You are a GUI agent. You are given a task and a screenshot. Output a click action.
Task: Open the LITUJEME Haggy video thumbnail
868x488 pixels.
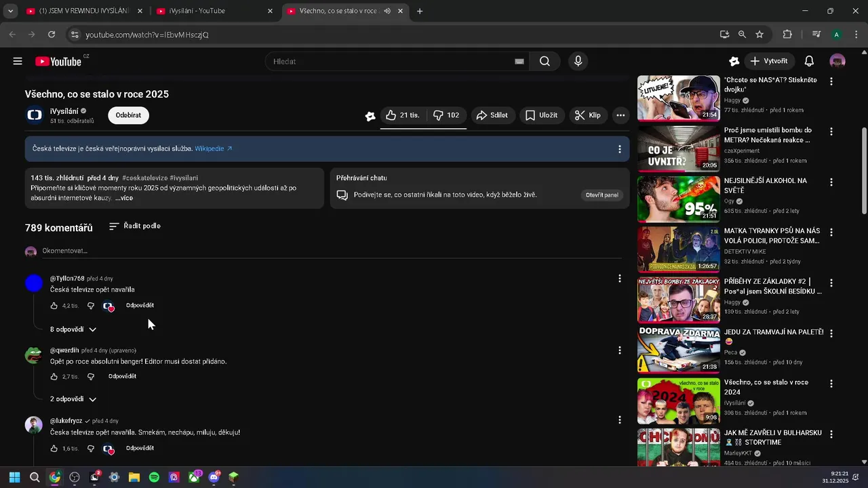678,98
